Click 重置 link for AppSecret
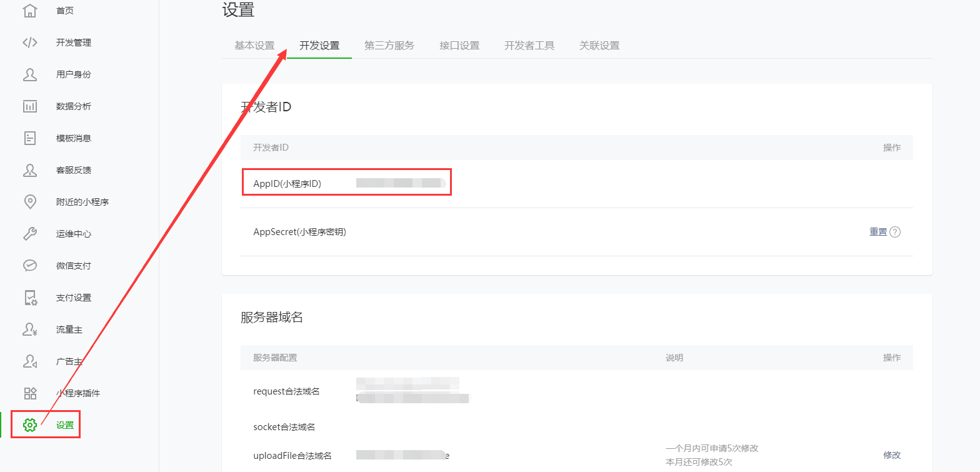The width and height of the screenshot is (980, 472). pyautogui.click(x=878, y=232)
